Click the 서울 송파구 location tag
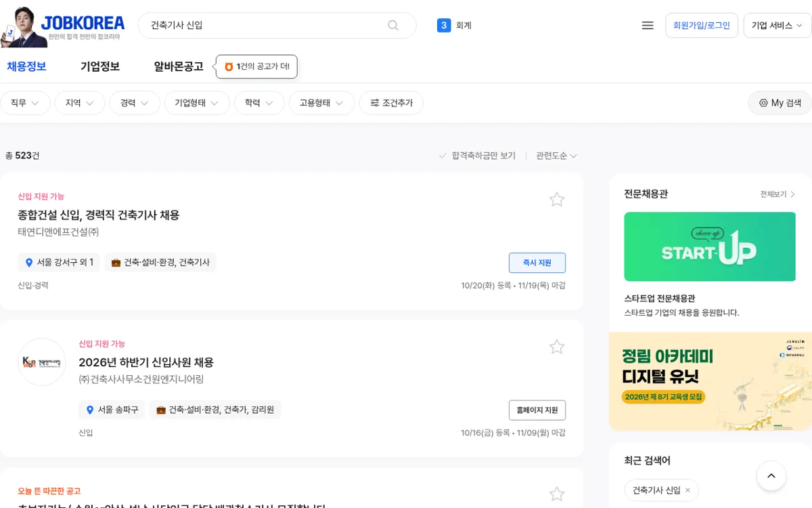This screenshot has width=812, height=508. pyautogui.click(x=112, y=410)
